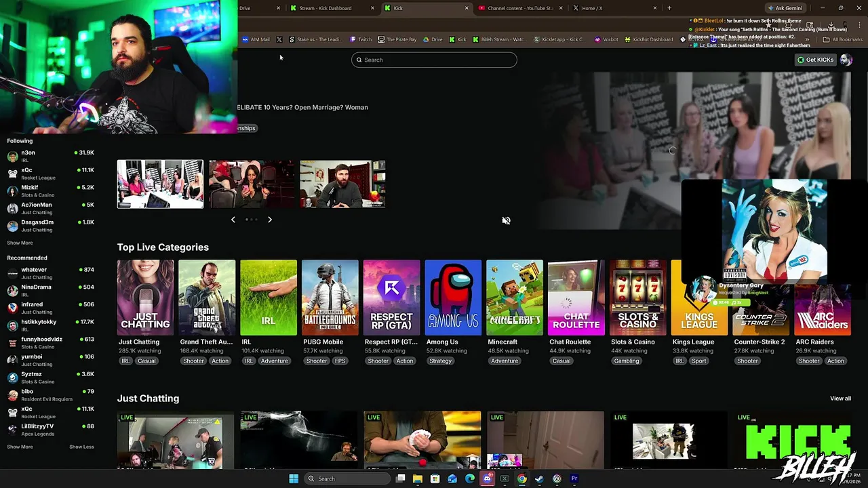Open the KickBot Dashboard bookmark
The width and height of the screenshot is (868, 488).
pyautogui.click(x=648, y=39)
